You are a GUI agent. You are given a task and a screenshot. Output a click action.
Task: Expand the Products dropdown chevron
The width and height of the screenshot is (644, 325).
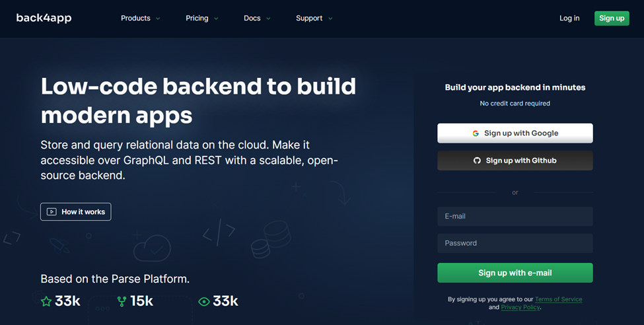tap(158, 18)
